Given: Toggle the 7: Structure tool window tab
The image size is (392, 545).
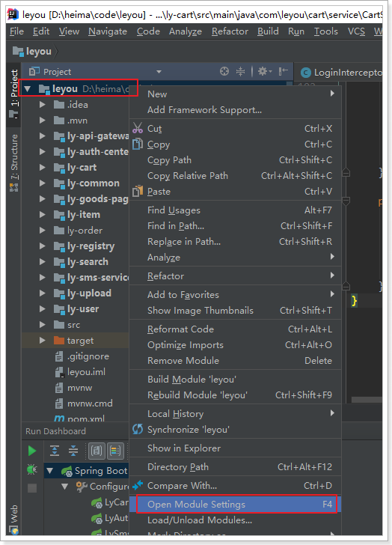Looking at the screenshot, I should 14,162.
